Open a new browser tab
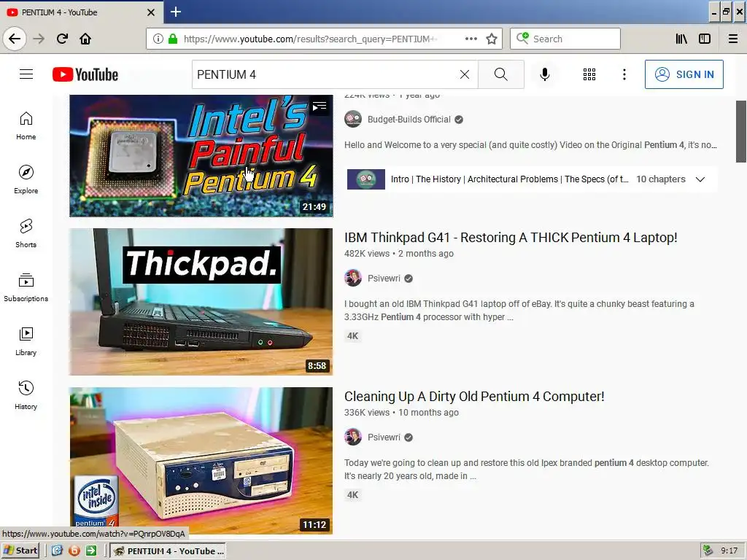The image size is (747, 560). (176, 12)
